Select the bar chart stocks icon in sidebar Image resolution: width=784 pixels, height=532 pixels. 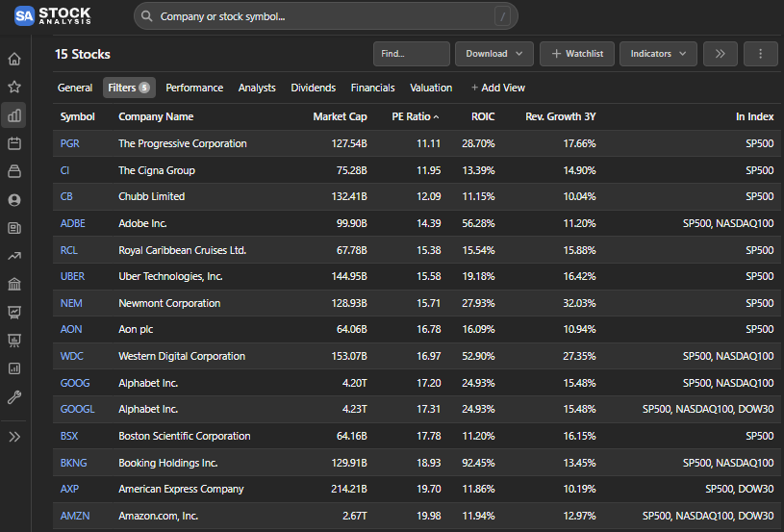14,115
